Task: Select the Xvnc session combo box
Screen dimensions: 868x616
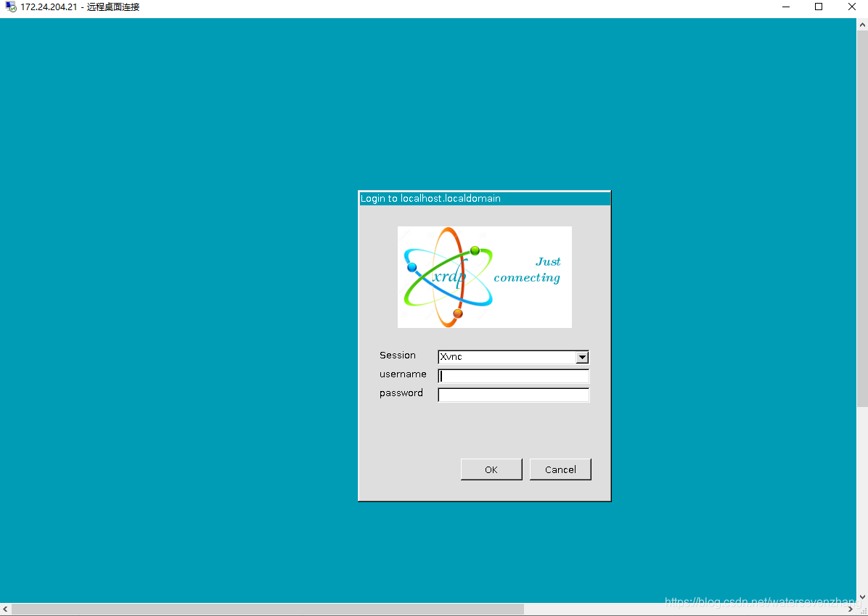Action: pyautogui.click(x=513, y=357)
